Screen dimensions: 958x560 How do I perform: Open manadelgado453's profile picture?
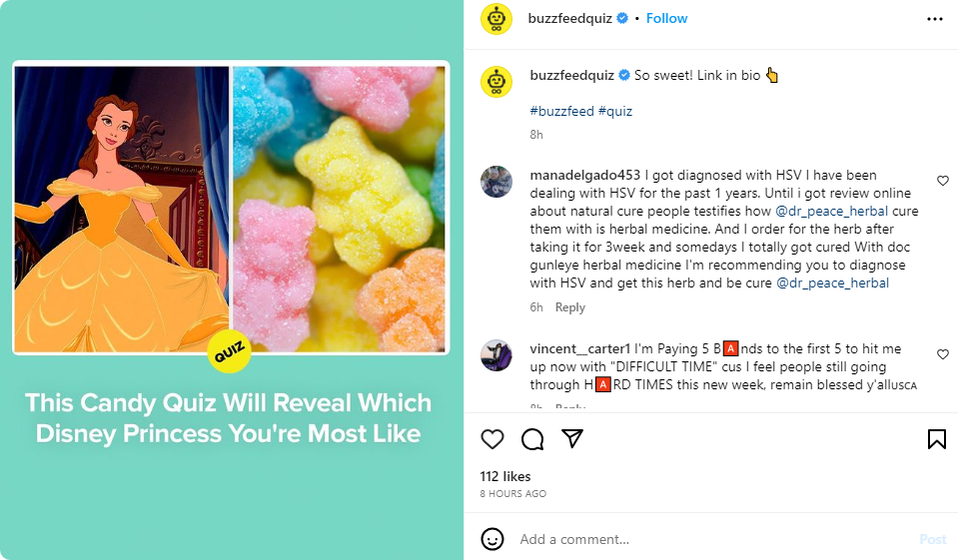point(496,182)
